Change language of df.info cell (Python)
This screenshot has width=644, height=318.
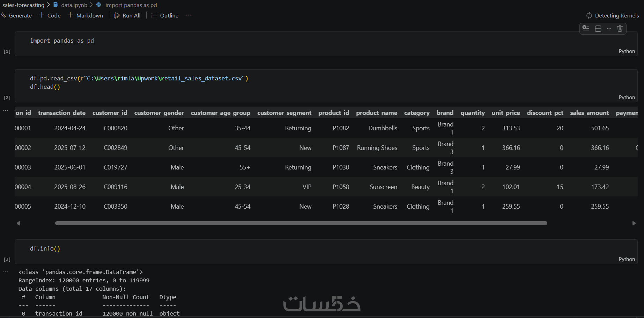[x=627, y=259]
